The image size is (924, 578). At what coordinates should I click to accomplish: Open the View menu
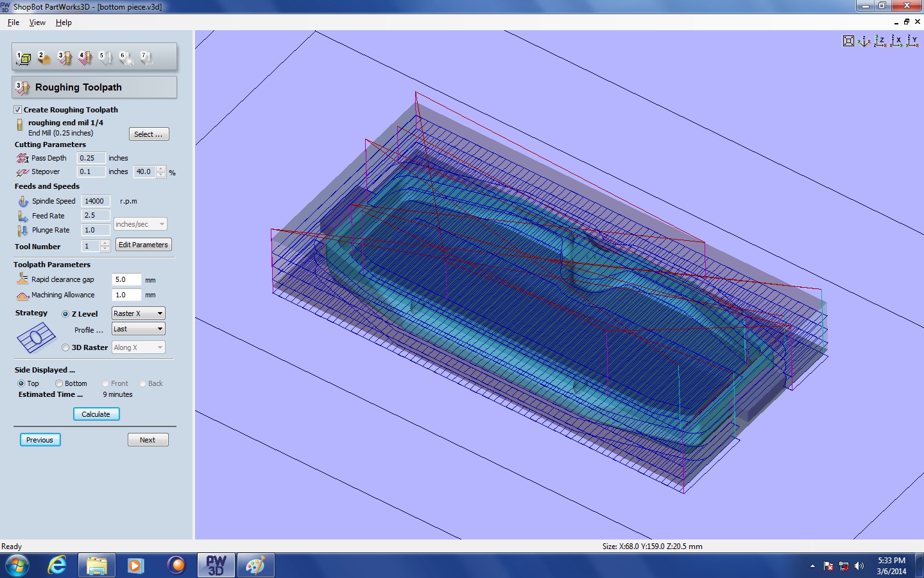point(37,22)
